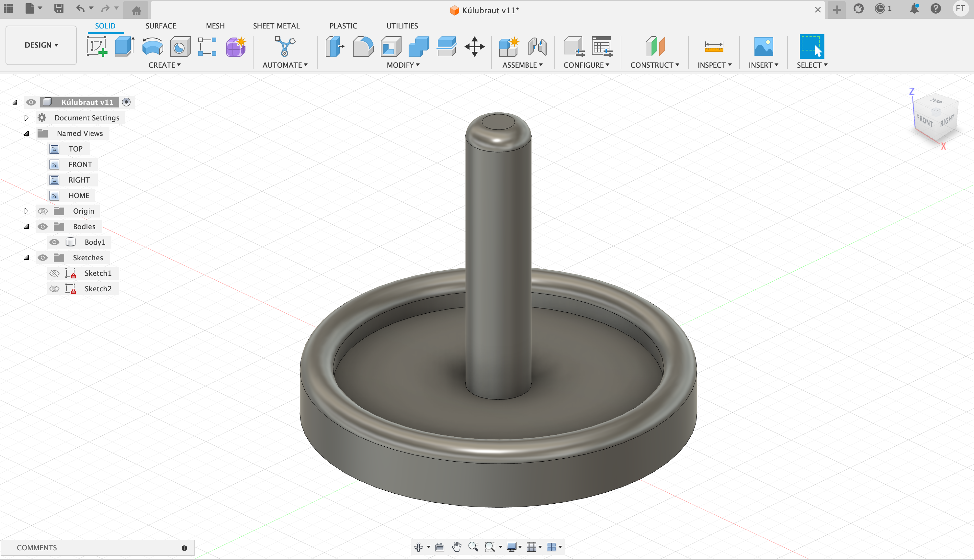Switch to the MESH tab
This screenshot has height=560, width=974.
[x=215, y=26]
